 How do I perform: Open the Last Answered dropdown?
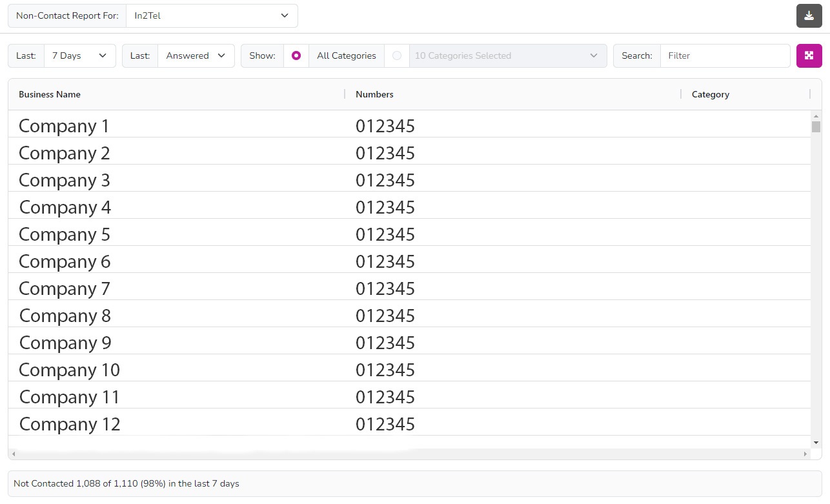point(196,55)
